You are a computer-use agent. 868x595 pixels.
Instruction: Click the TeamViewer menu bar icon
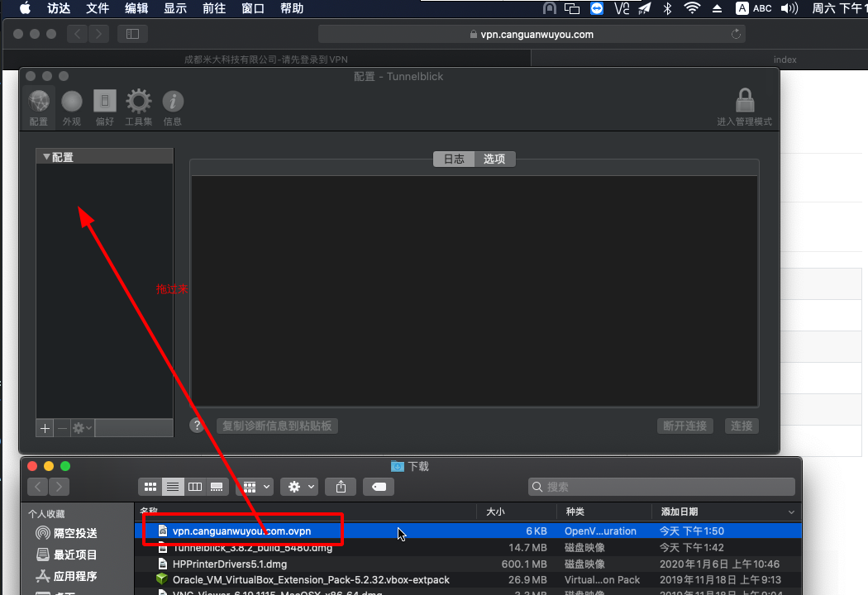pos(597,8)
